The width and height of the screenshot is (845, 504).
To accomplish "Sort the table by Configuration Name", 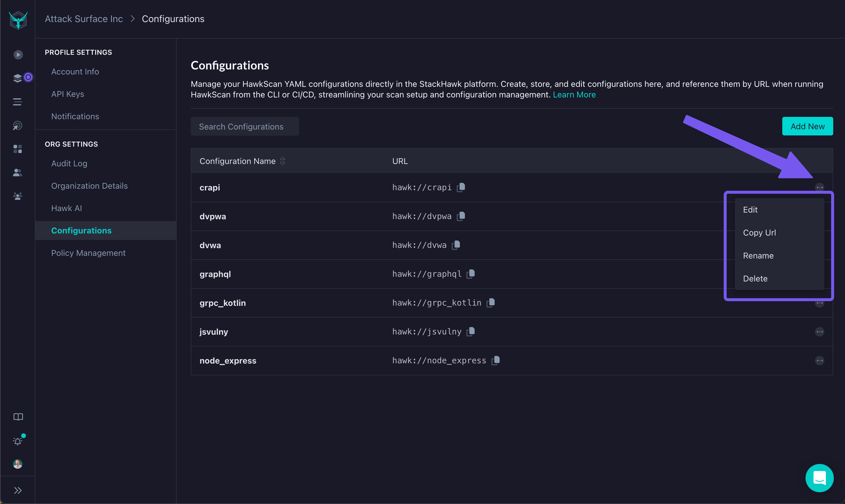I will (x=283, y=161).
